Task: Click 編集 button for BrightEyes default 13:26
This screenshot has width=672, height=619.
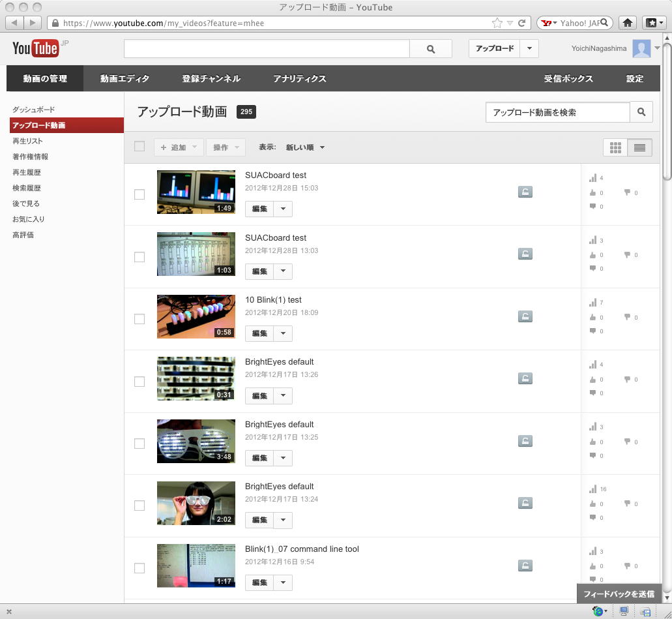Action: 259,395
